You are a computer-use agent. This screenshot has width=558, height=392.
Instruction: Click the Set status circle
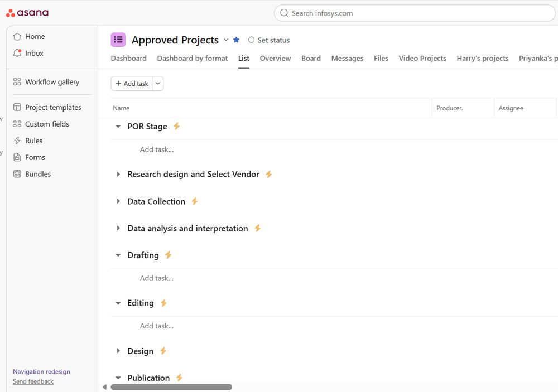click(x=251, y=40)
